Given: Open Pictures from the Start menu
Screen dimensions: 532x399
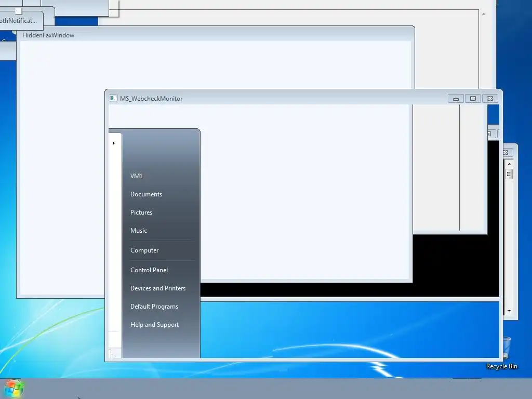Looking at the screenshot, I should [x=141, y=212].
